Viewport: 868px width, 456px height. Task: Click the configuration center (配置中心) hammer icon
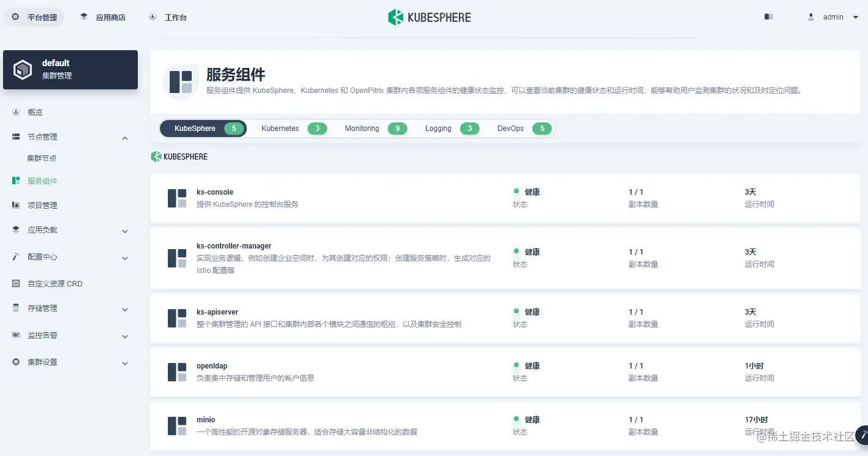coord(16,256)
